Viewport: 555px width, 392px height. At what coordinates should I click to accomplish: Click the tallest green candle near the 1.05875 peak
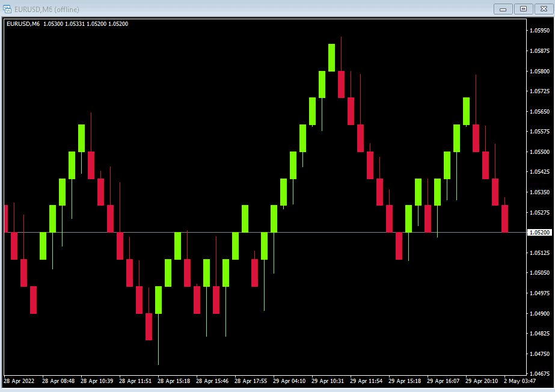click(x=331, y=58)
